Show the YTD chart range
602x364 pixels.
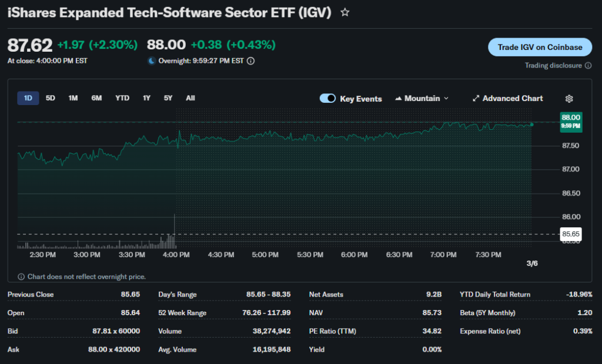tap(122, 98)
